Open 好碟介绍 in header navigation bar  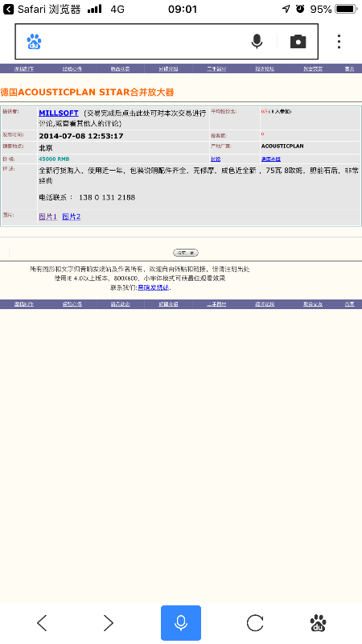point(168,68)
